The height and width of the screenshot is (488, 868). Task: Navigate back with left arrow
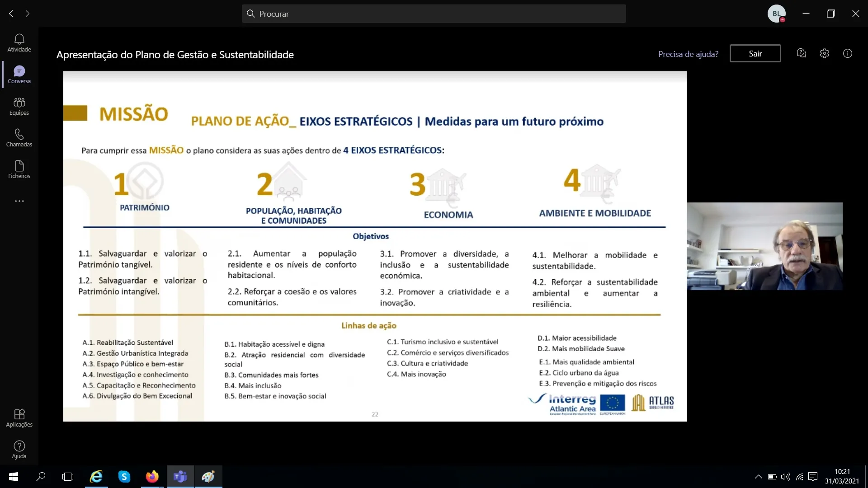[11, 14]
